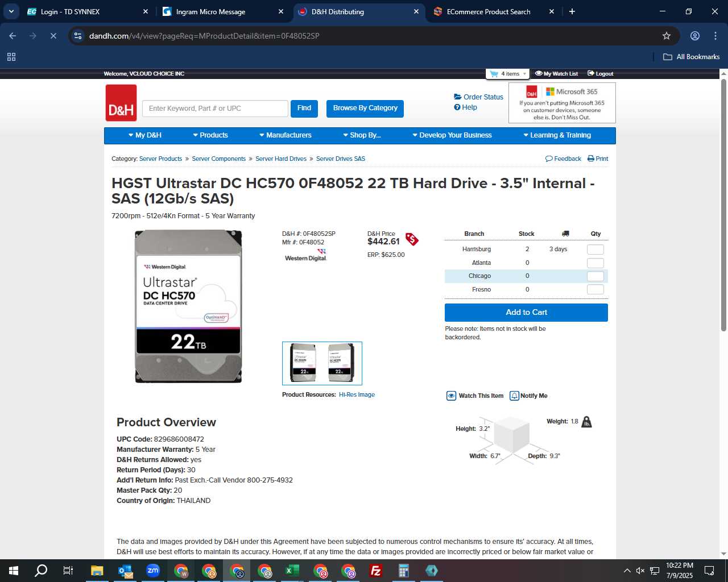
Task: Click Browse By Category button
Action: (x=365, y=109)
